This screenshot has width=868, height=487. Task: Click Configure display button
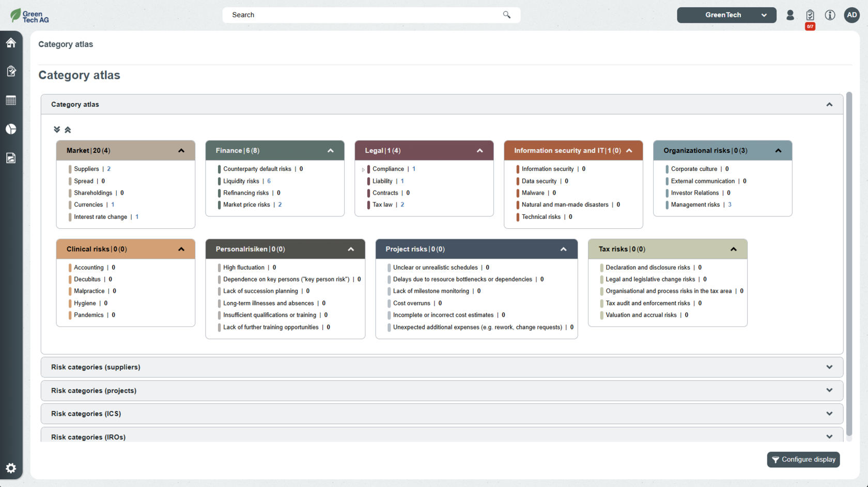pyautogui.click(x=803, y=460)
